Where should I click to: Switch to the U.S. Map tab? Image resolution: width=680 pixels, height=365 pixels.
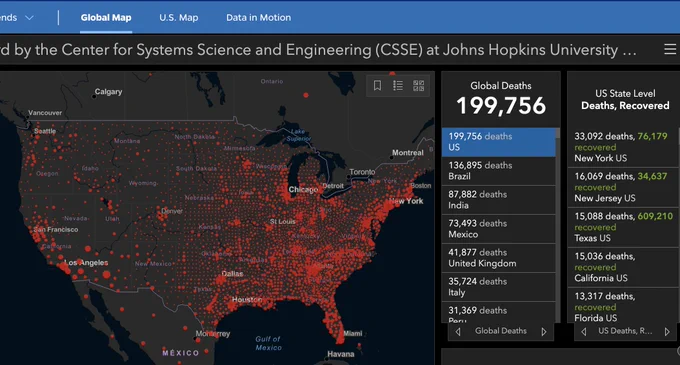(179, 18)
